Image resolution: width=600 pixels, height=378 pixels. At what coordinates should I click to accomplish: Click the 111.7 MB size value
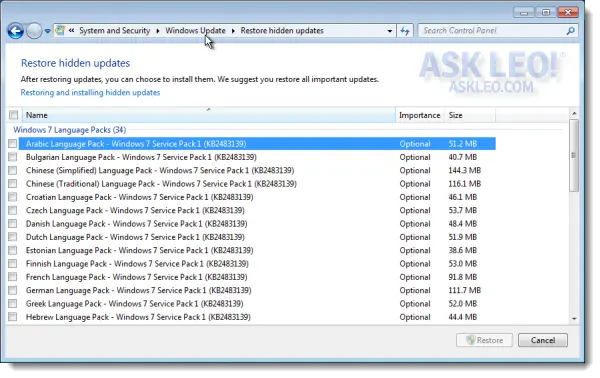[465, 290]
